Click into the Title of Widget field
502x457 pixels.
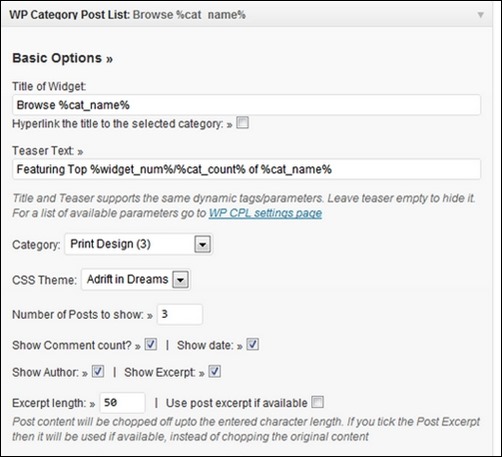(x=246, y=105)
